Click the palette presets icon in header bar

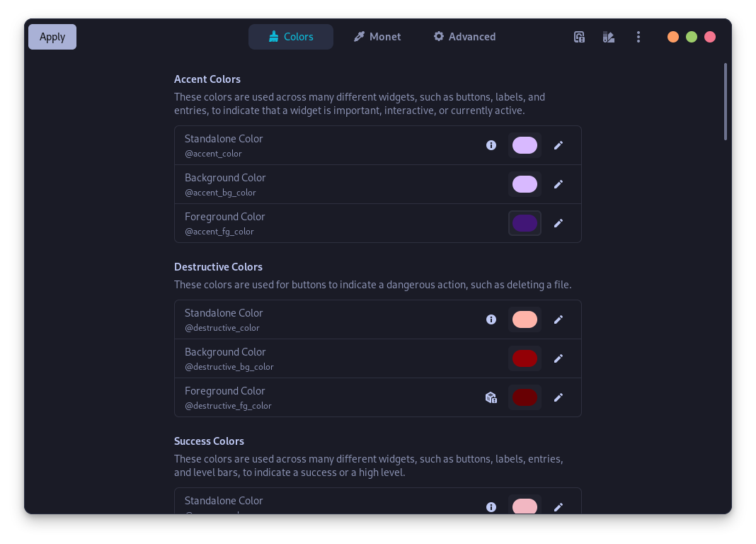click(x=608, y=36)
